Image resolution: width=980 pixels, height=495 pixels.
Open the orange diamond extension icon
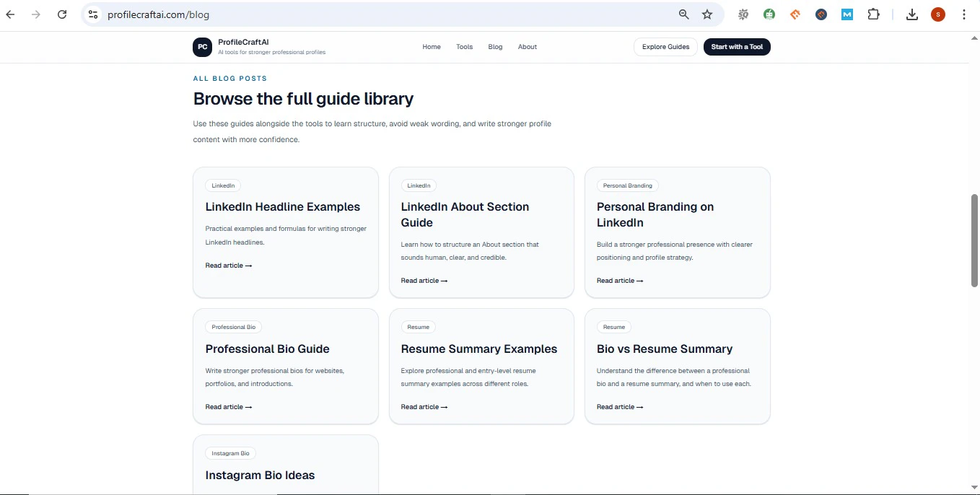coord(795,14)
